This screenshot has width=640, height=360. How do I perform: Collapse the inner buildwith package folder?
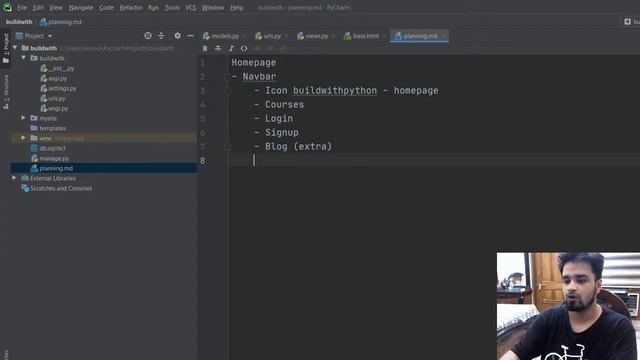[24, 58]
